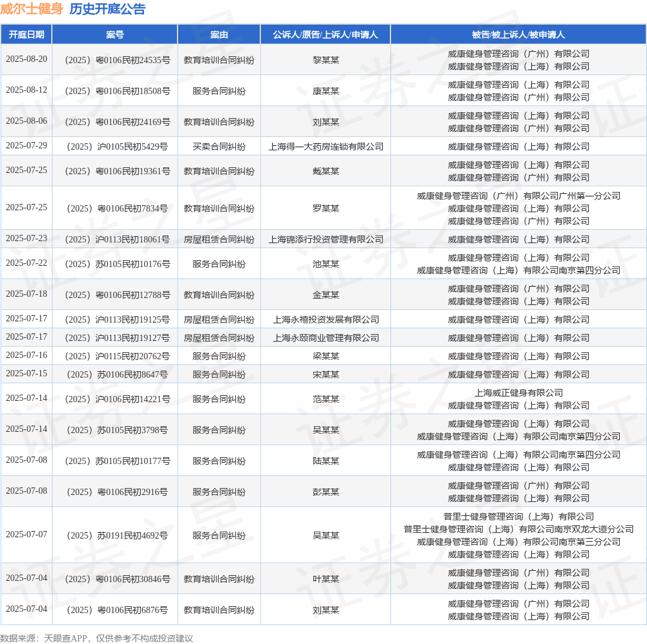Click case number 苏0191民初4692号

tap(118, 535)
